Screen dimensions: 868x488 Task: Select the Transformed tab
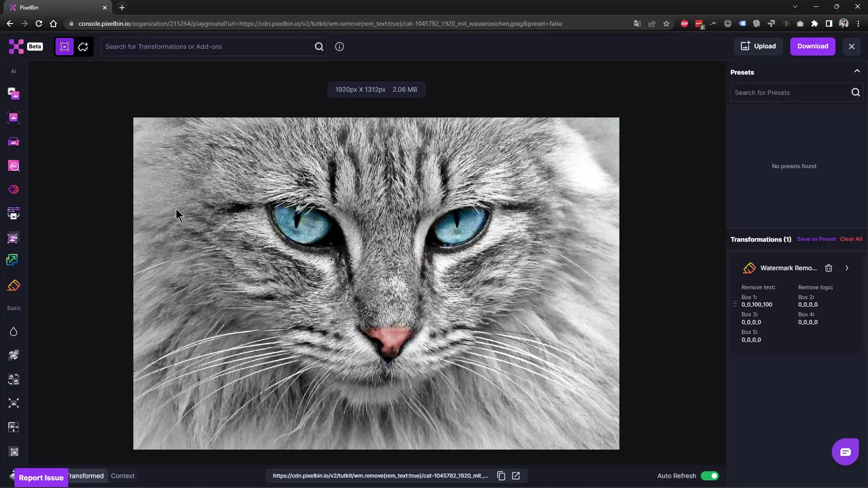(84, 475)
